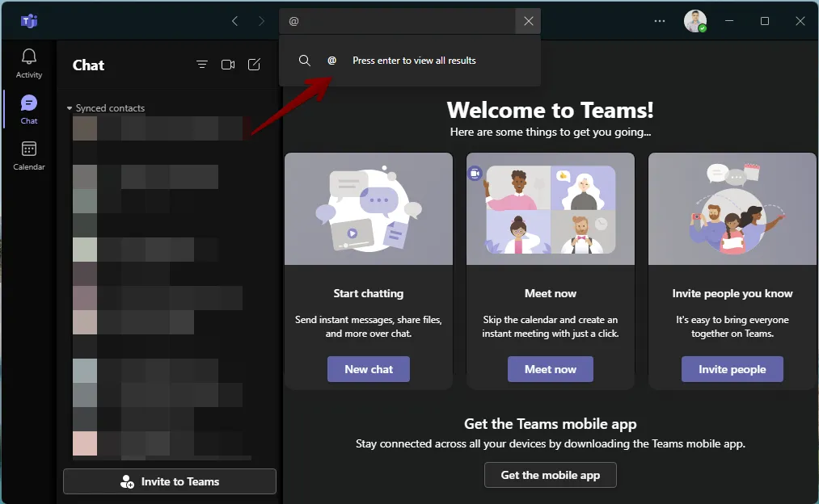Viewport: 819px width, 504px height.
Task: Click the New chat button
Action: coord(368,369)
